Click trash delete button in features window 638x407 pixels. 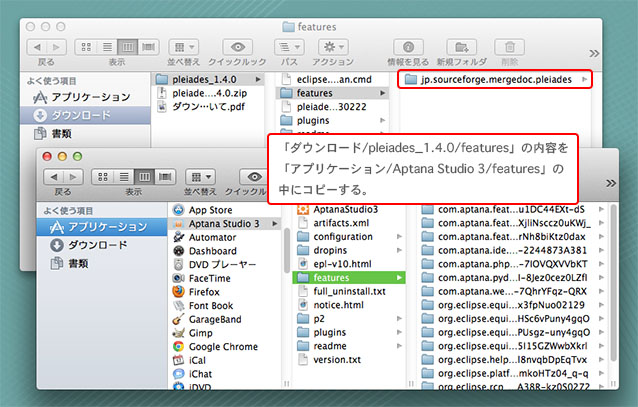pos(509,47)
